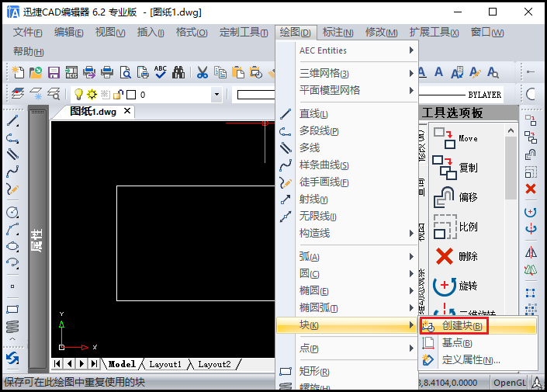Switch to the Model tab

[x=122, y=364]
